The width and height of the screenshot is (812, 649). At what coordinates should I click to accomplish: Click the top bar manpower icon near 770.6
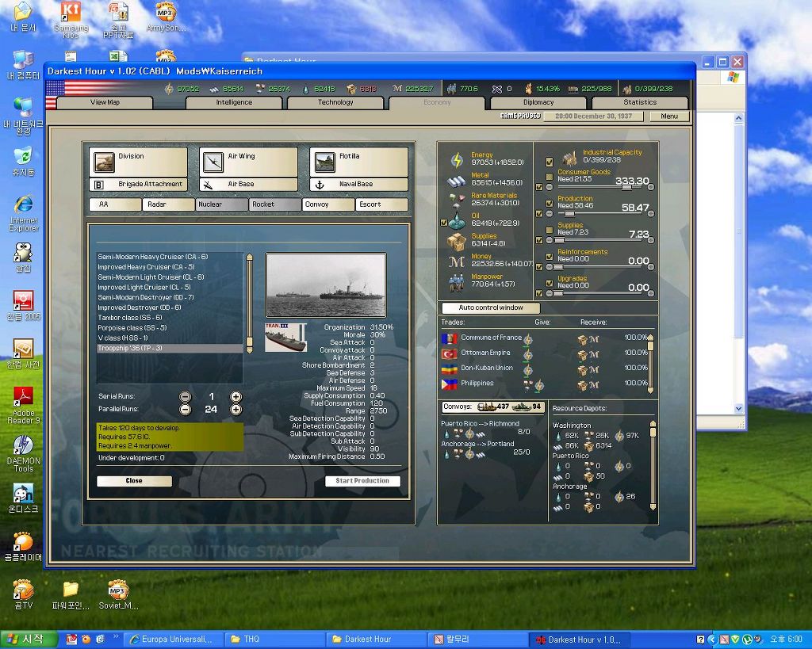tap(451, 89)
